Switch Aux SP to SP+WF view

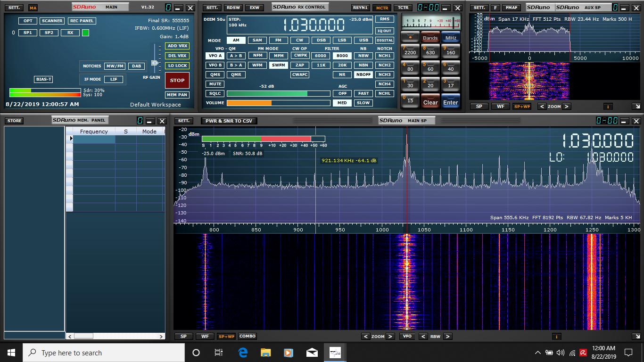522,107
